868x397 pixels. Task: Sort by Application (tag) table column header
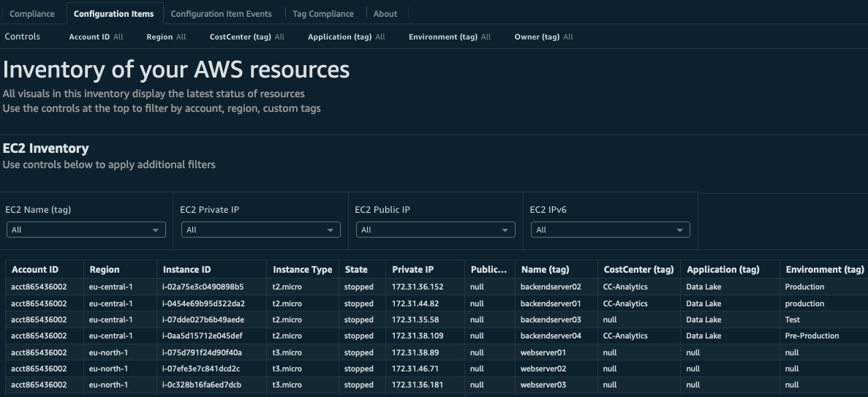click(x=723, y=270)
